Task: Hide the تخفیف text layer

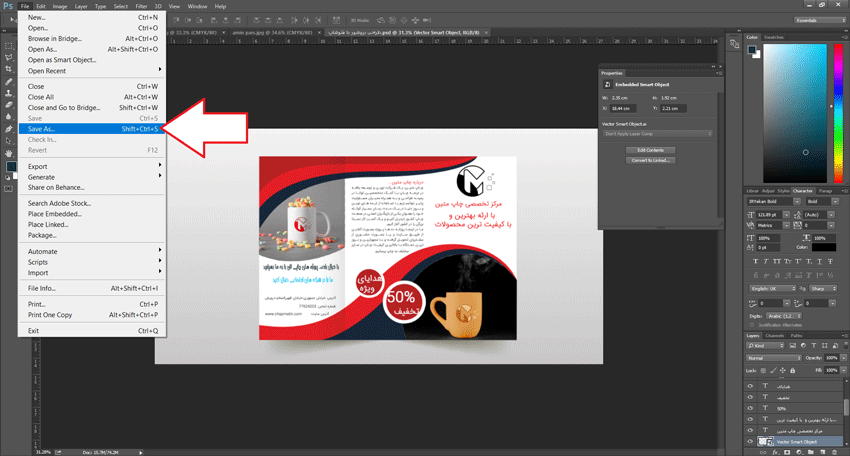Action: click(750, 397)
